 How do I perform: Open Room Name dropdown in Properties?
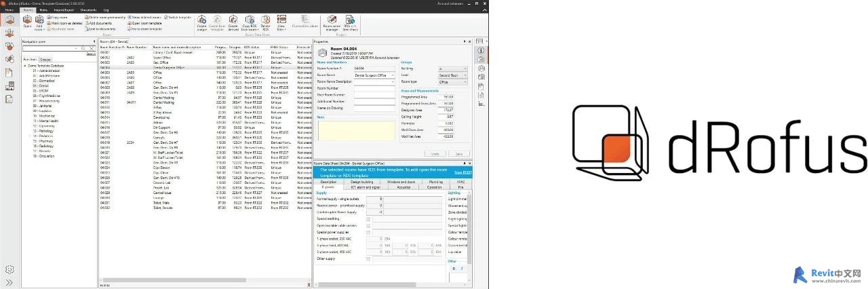pos(393,75)
